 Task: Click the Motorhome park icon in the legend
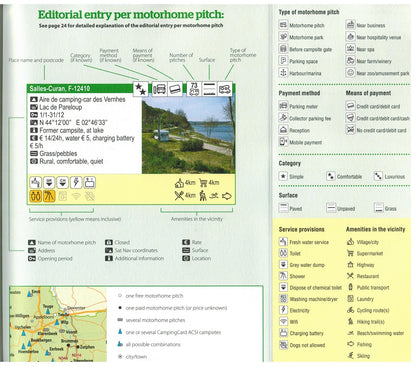coord(283,37)
